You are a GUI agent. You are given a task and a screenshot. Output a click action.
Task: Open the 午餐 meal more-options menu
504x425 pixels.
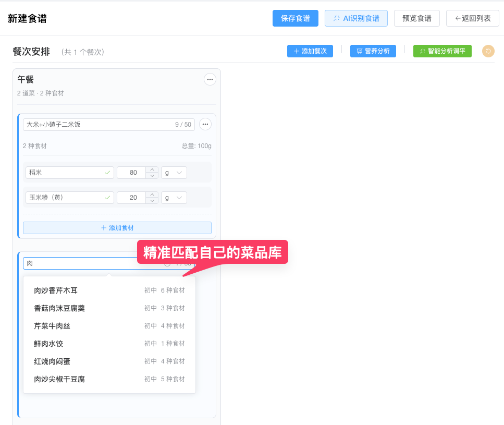click(x=210, y=79)
